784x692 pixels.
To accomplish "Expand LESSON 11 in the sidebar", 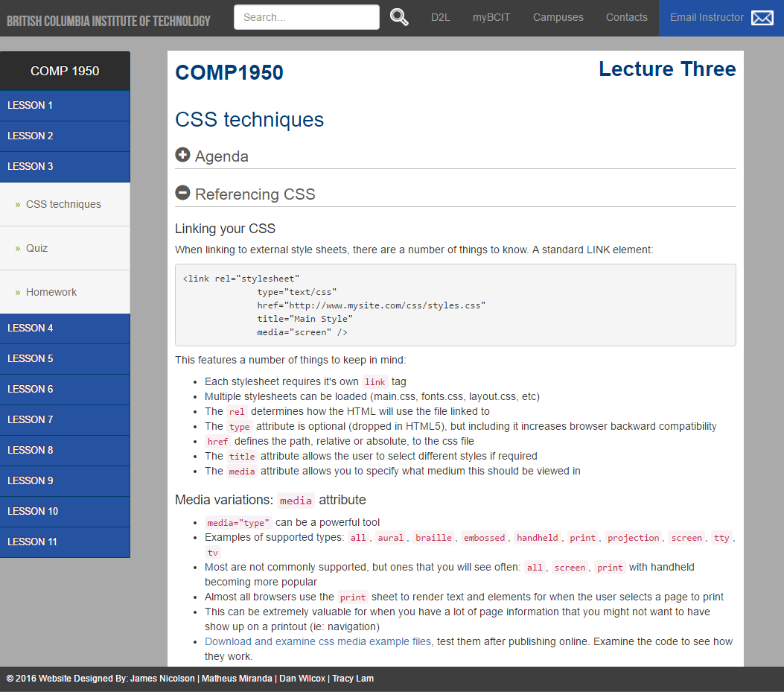I will click(x=65, y=542).
